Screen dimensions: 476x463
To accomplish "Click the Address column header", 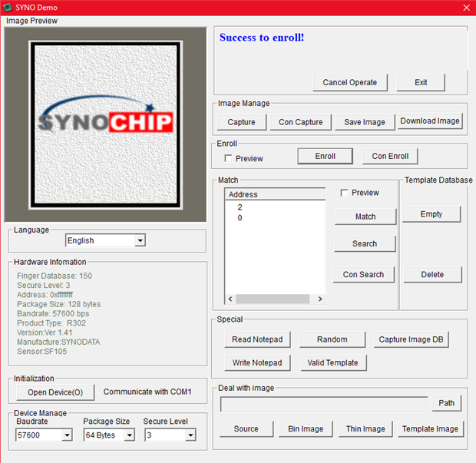I will (275, 194).
